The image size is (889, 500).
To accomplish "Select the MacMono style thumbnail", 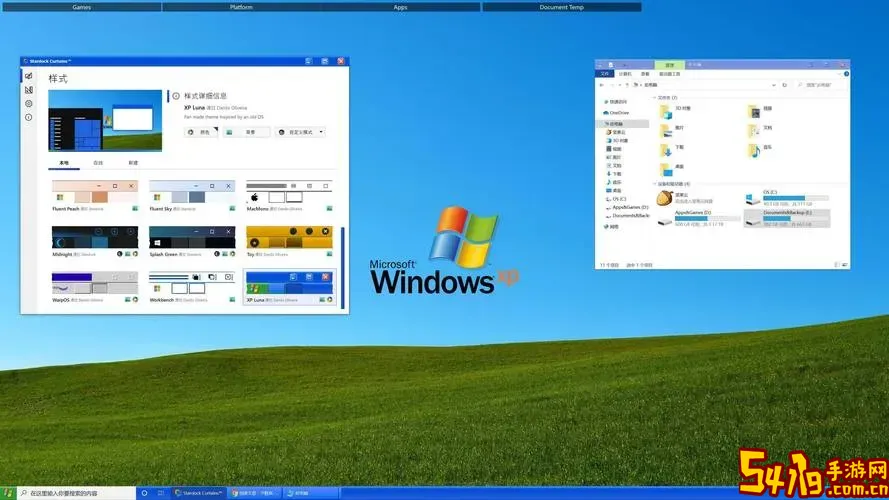I will (289, 192).
